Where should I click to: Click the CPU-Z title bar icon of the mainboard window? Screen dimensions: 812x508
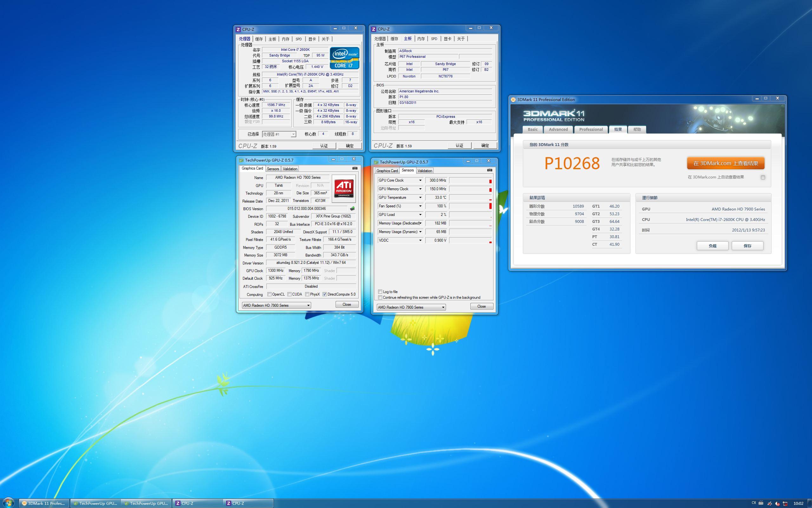point(373,29)
